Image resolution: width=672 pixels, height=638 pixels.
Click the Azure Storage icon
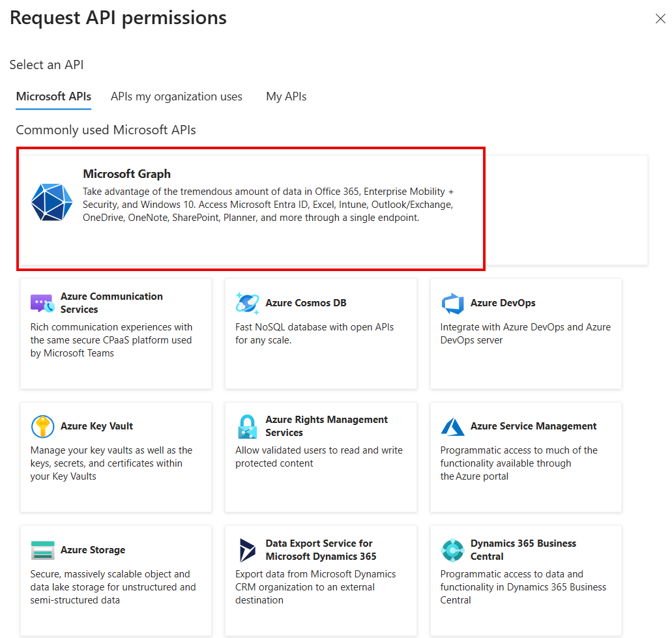coord(42,550)
